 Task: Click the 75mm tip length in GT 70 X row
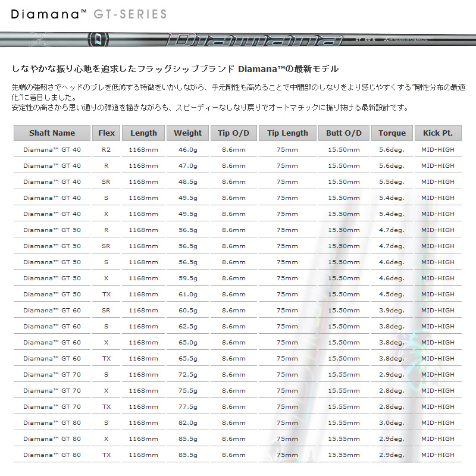click(287, 391)
